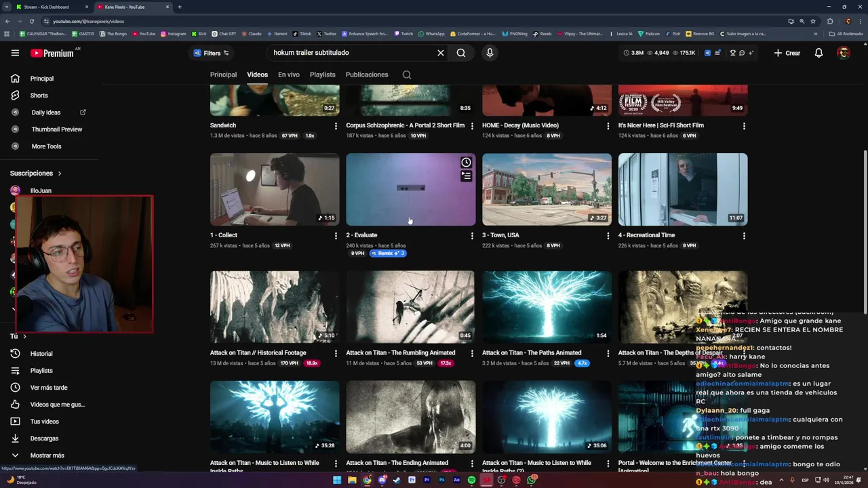The width and height of the screenshot is (868, 488).
Task: Click the Crear button
Action: coord(787,53)
